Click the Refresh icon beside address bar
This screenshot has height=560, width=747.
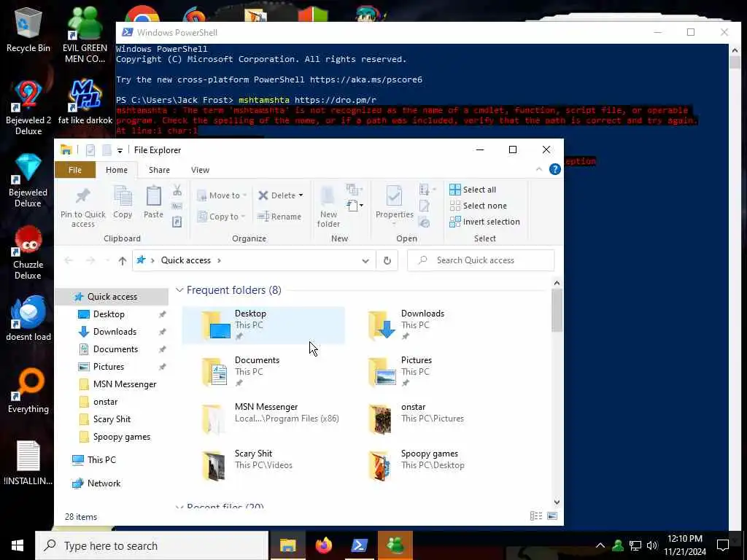point(387,260)
